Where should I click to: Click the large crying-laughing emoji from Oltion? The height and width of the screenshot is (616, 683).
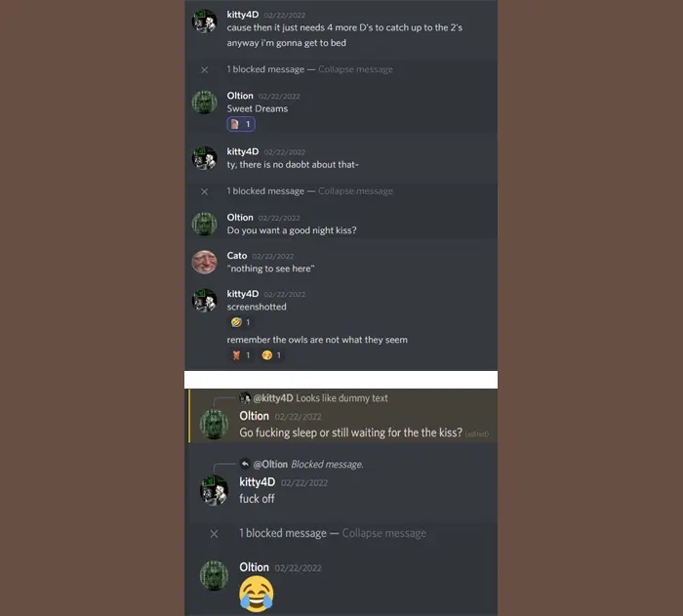tap(256, 594)
